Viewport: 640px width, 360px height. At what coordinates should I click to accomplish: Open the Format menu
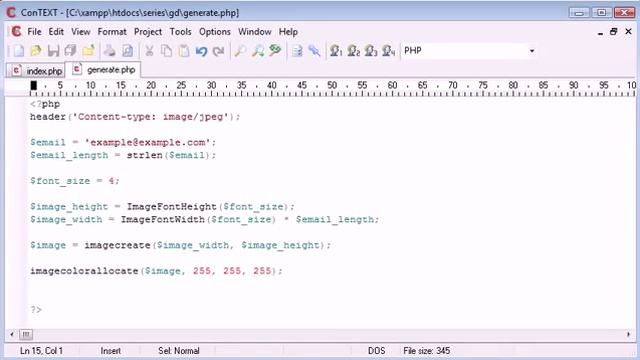[112, 32]
